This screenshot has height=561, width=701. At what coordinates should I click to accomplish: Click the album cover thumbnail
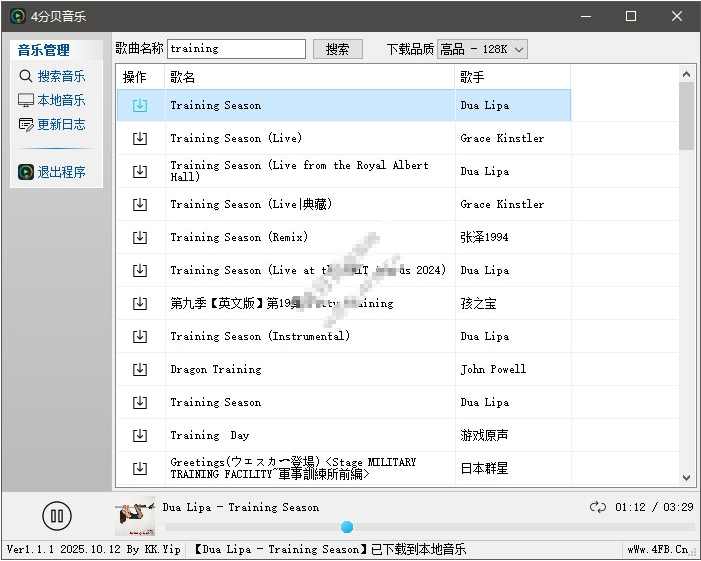coord(135,516)
